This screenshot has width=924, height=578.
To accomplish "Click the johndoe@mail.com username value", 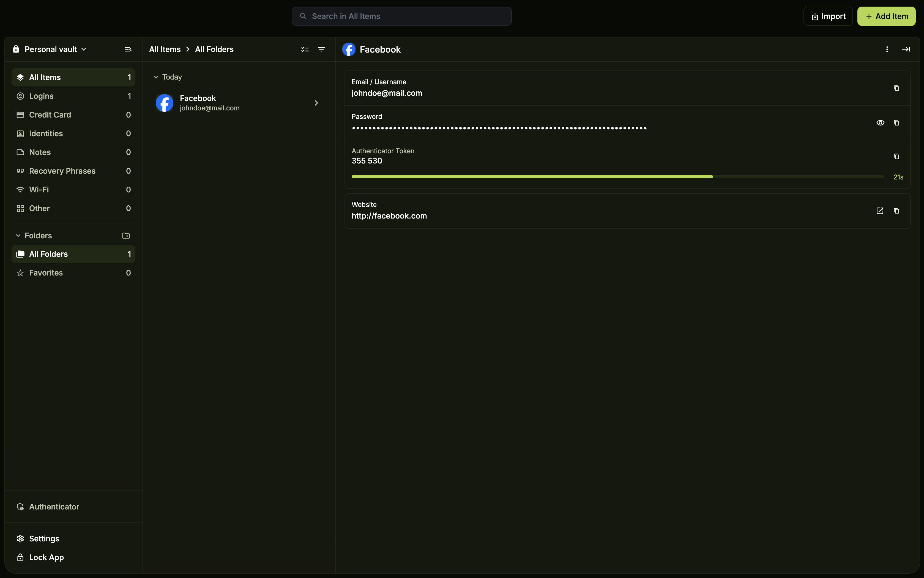I will coord(387,93).
